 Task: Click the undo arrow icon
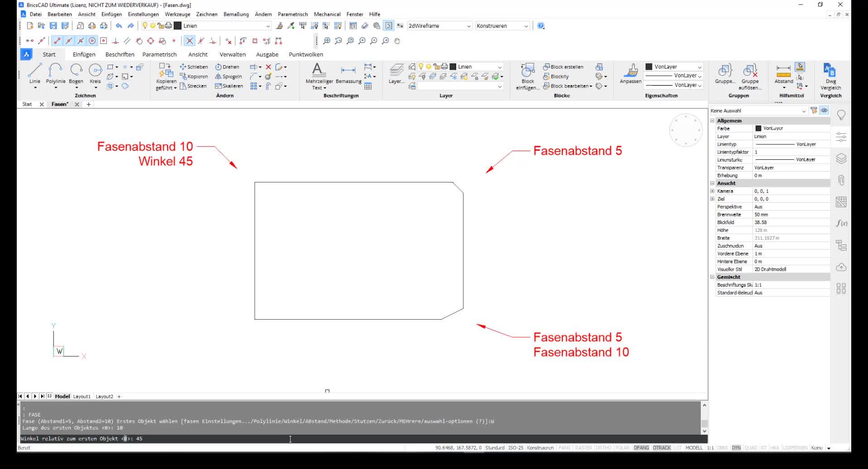[119, 26]
